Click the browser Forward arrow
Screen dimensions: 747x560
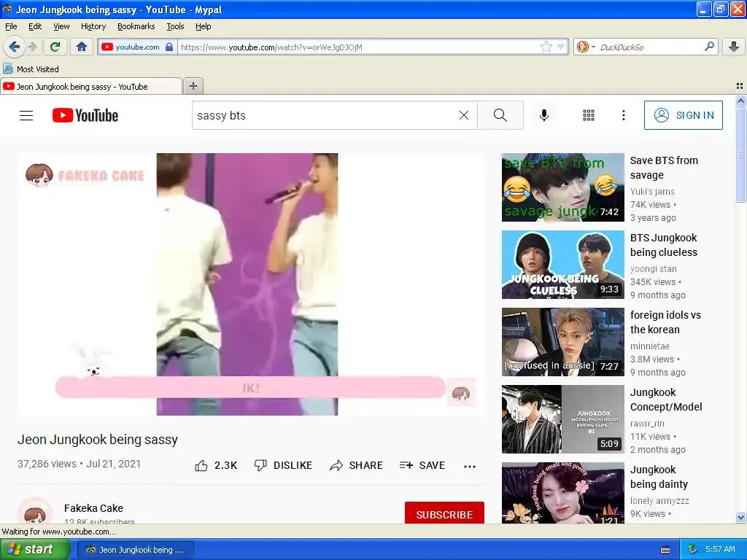[33, 47]
